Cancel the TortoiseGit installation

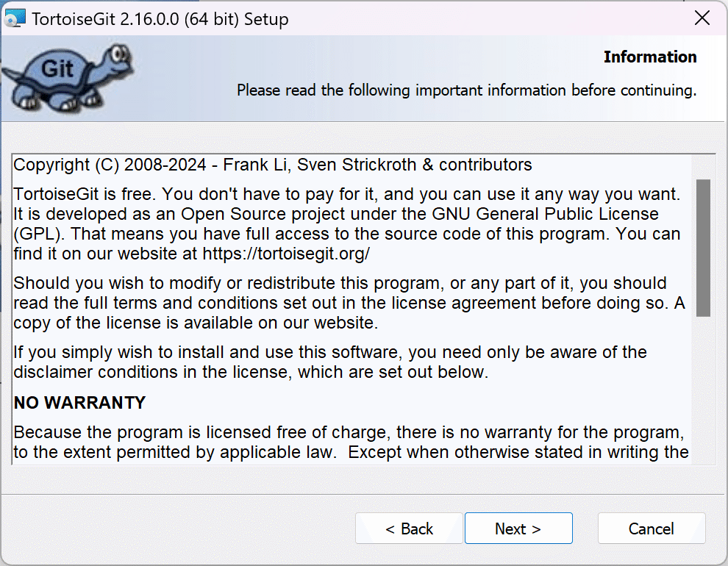[x=651, y=529]
